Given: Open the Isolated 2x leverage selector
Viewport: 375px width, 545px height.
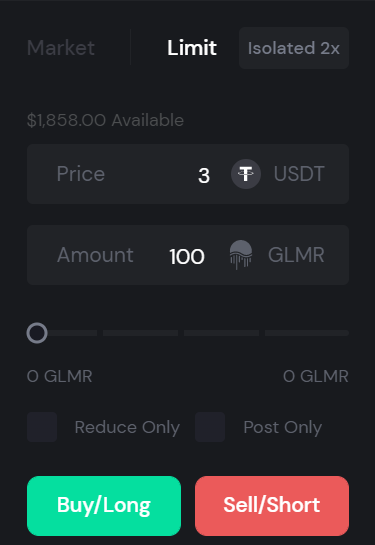Looking at the screenshot, I should click(x=294, y=48).
